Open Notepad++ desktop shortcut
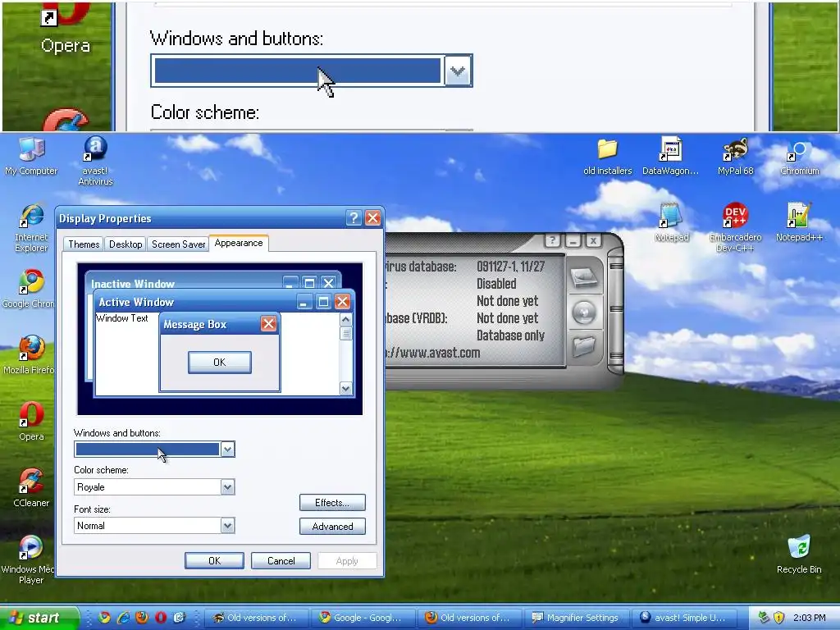The width and height of the screenshot is (840, 630). [x=799, y=223]
